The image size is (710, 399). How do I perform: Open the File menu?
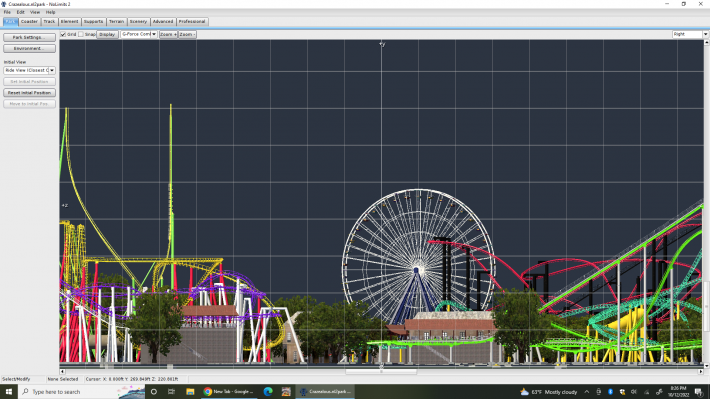(x=7, y=12)
